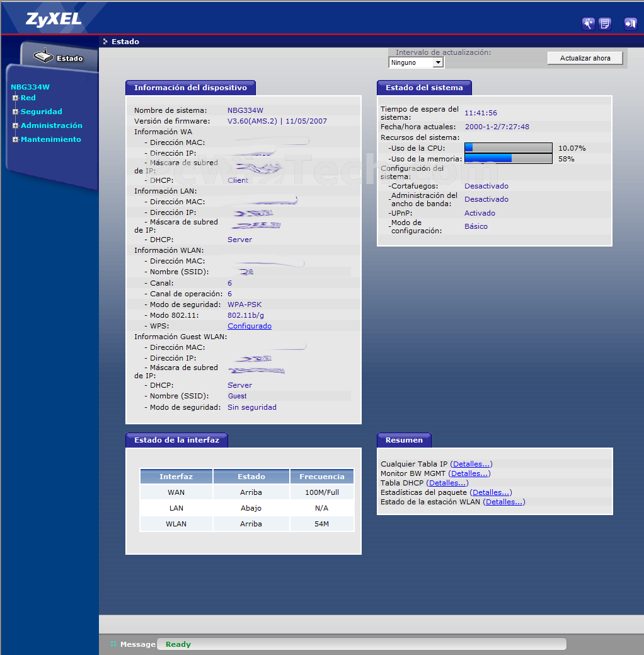
Task: Select NBG334W device label in sidebar
Action: [30, 87]
